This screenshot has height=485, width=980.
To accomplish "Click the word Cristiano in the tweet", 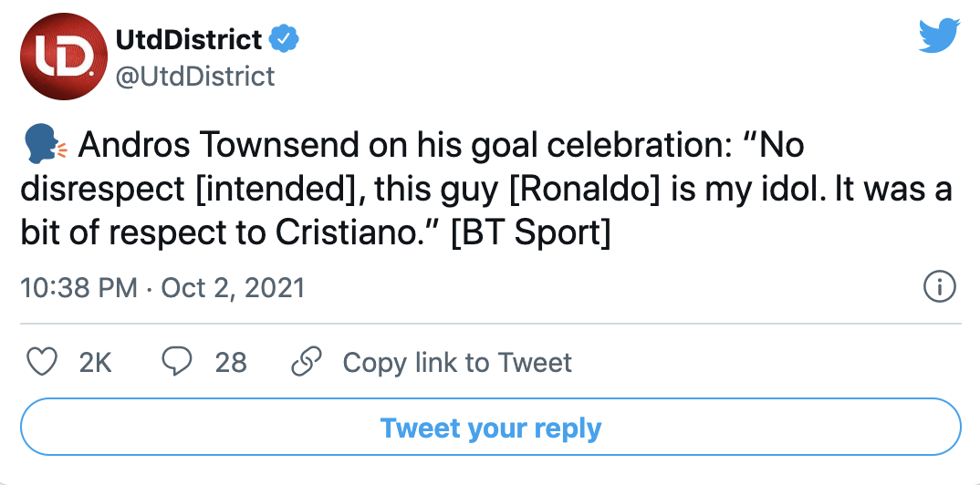I will pyautogui.click(x=354, y=232).
